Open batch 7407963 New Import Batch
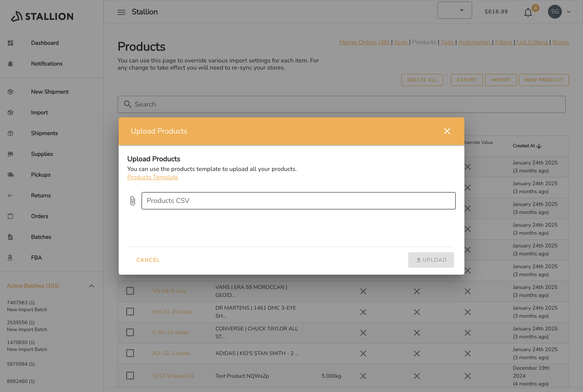The height and width of the screenshot is (392, 583). point(27,306)
